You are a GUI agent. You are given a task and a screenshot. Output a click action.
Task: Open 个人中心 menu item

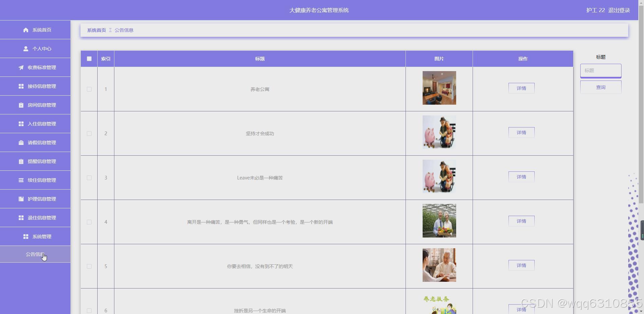click(x=35, y=49)
